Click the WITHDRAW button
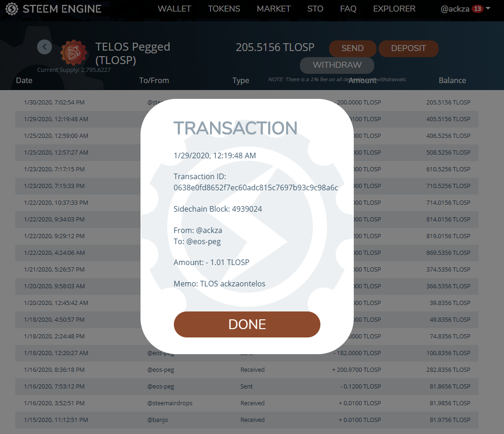This screenshot has width=504, height=434. [x=337, y=65]
